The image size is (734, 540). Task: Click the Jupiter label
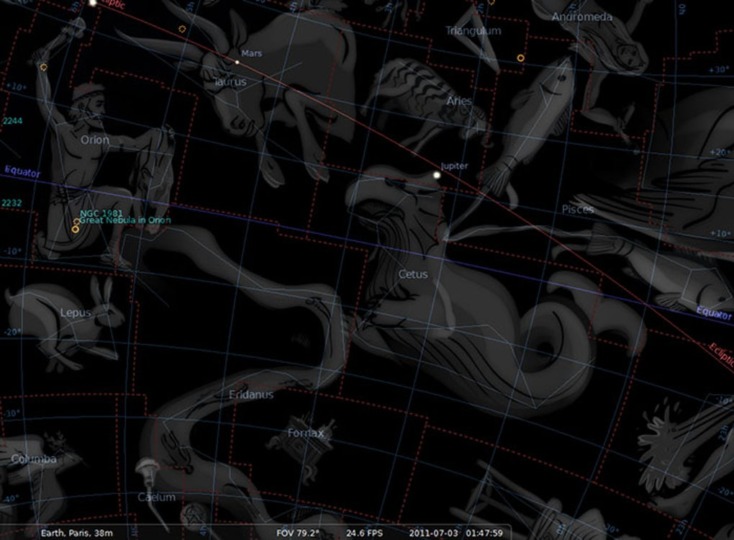point(454,166)
